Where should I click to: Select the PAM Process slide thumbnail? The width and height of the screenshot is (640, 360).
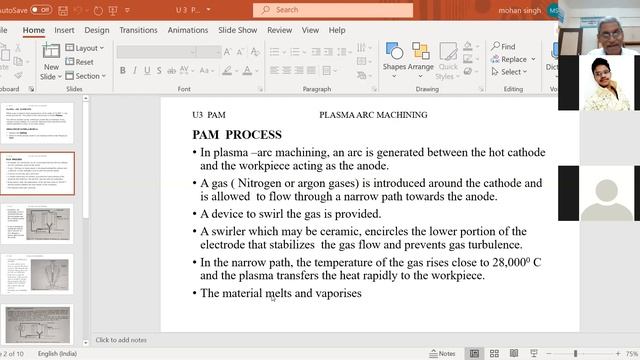point(37,173)
